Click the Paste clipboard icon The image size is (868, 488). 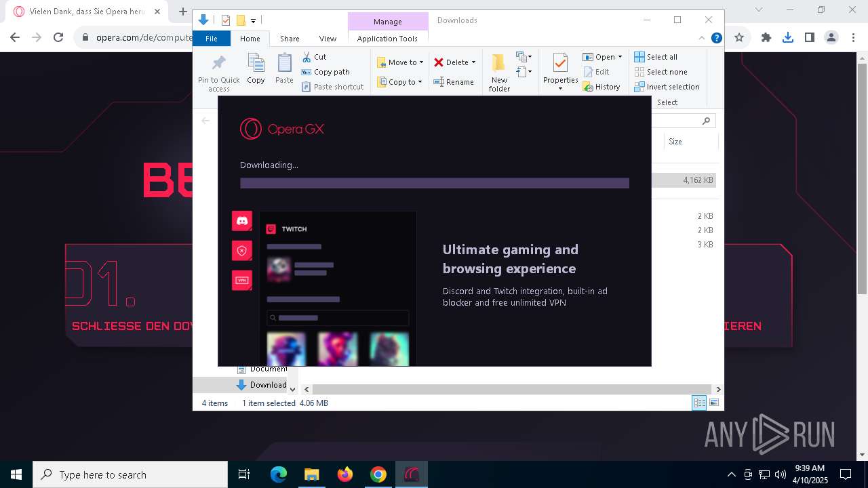click(x=284, y=63)
